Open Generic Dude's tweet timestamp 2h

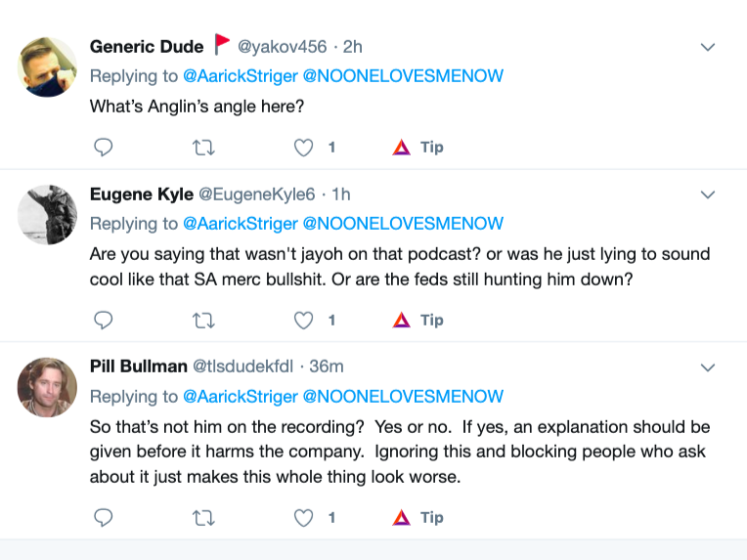tap(353, 47)
